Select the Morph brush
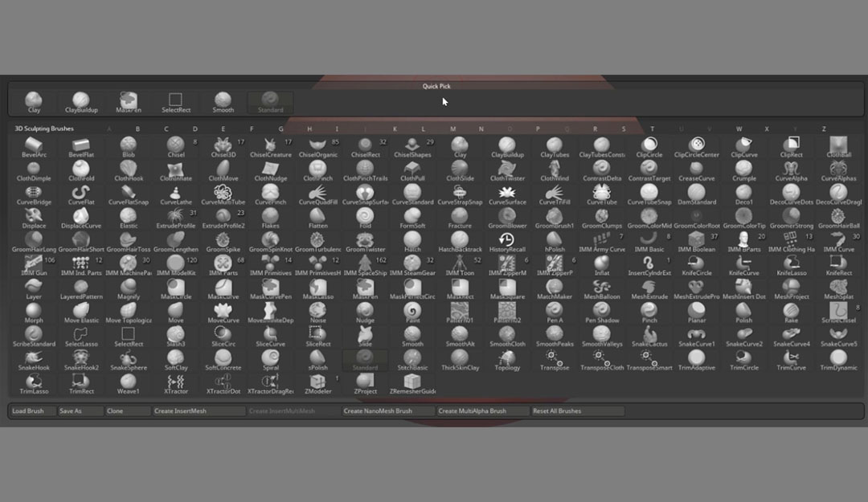 coord(34,314)
